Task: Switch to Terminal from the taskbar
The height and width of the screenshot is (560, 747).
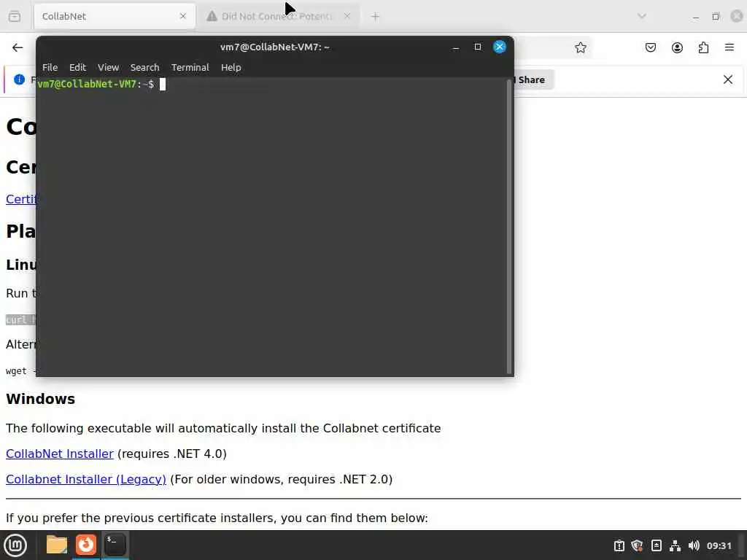Action: [x=115, y=545]
